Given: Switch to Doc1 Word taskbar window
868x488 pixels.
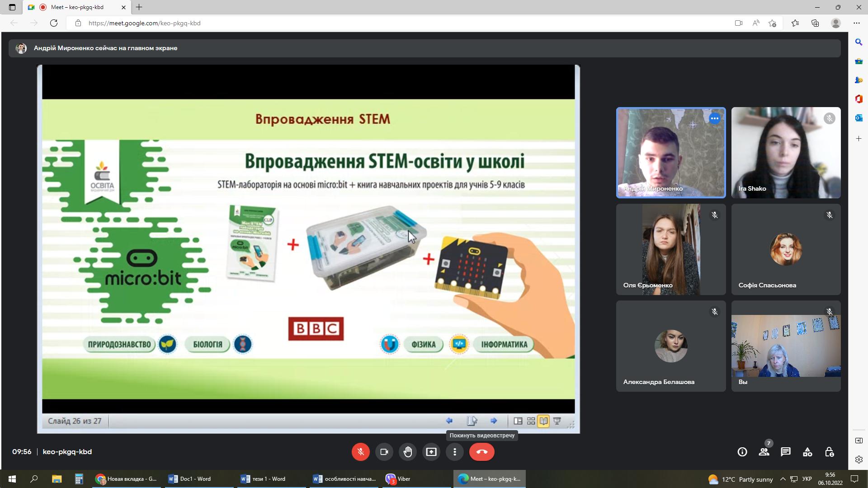Looking at the screenshot, I should coord(190,479).
